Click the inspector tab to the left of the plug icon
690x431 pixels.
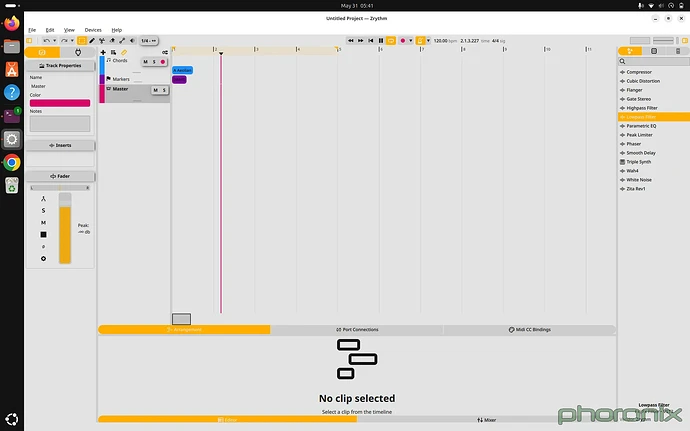(x=42, y=52)
